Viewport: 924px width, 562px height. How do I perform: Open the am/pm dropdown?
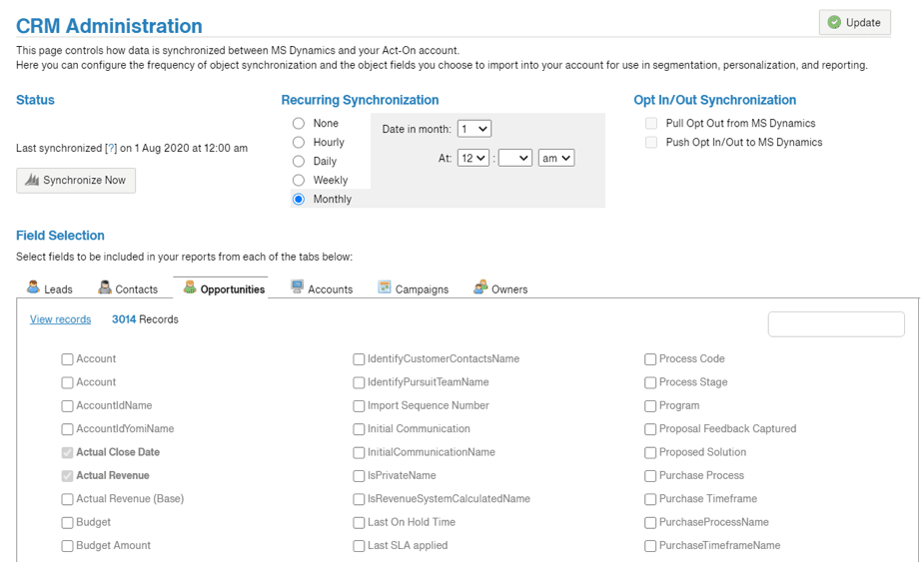555,158
